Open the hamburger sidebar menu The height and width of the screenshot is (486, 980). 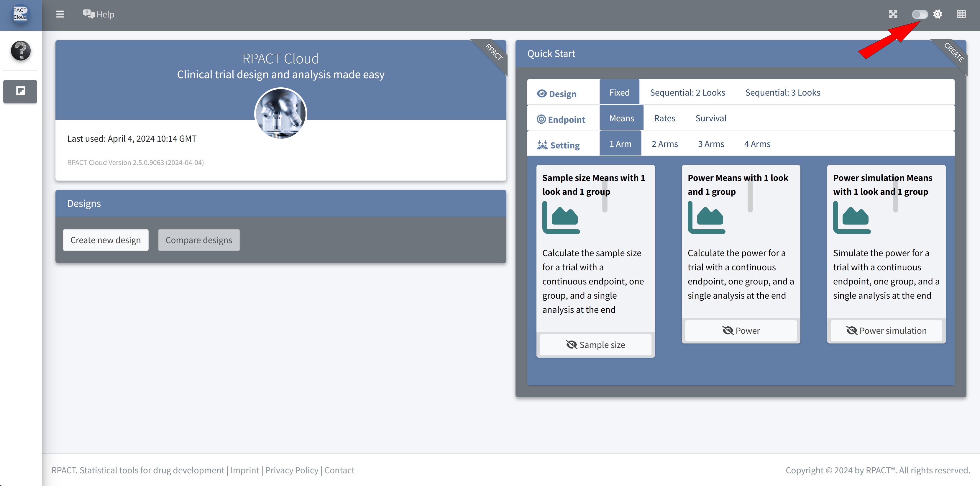60,14
